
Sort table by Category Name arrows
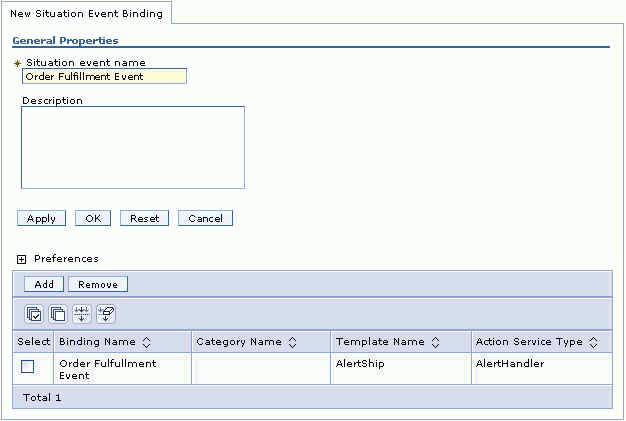[x=292, y=342]
